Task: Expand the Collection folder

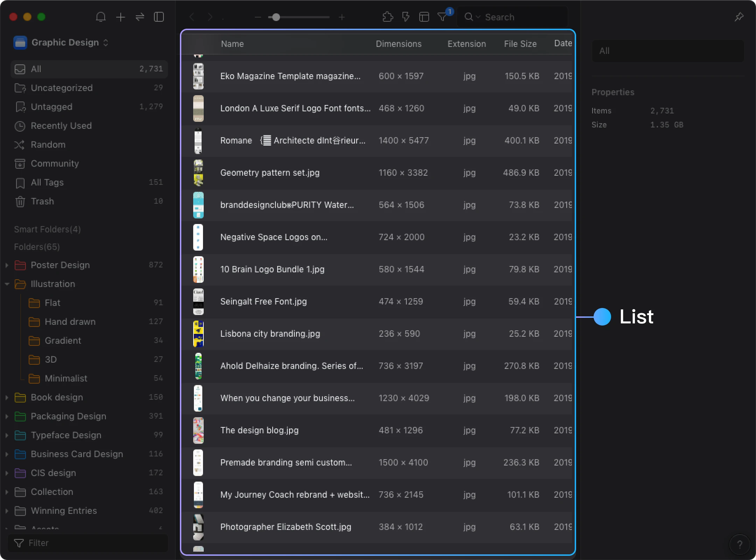Action: pos(7,492)
